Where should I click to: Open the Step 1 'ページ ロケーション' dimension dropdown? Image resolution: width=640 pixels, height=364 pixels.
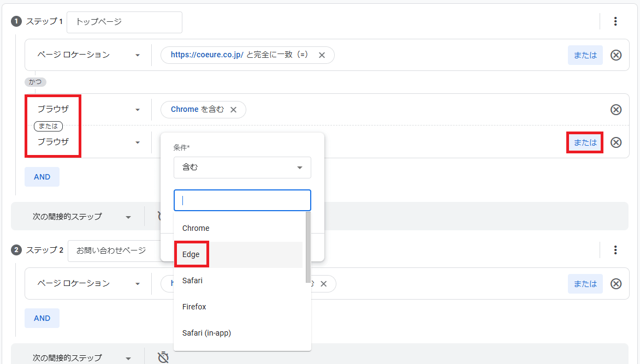(88, 55)
